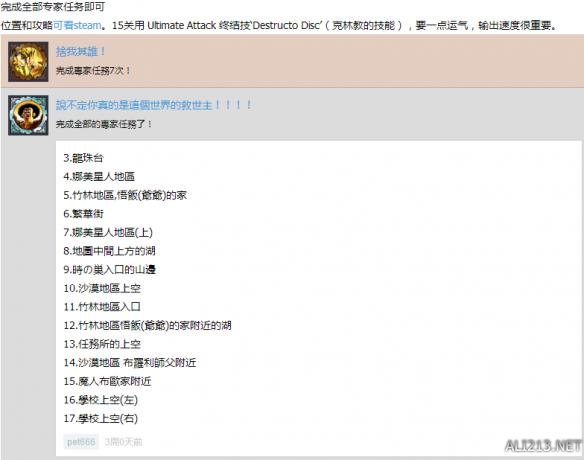This screenshot has width=584, height=460.
Task: Open the golden 捨我其誰 achievement icon
Action: (28, 62)
